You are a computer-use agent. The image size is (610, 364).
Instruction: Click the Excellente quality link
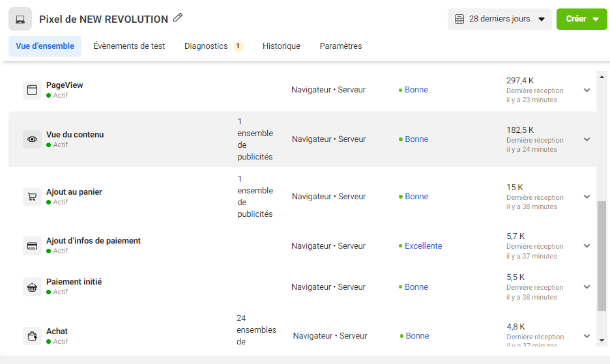click(x=423, y=245)
